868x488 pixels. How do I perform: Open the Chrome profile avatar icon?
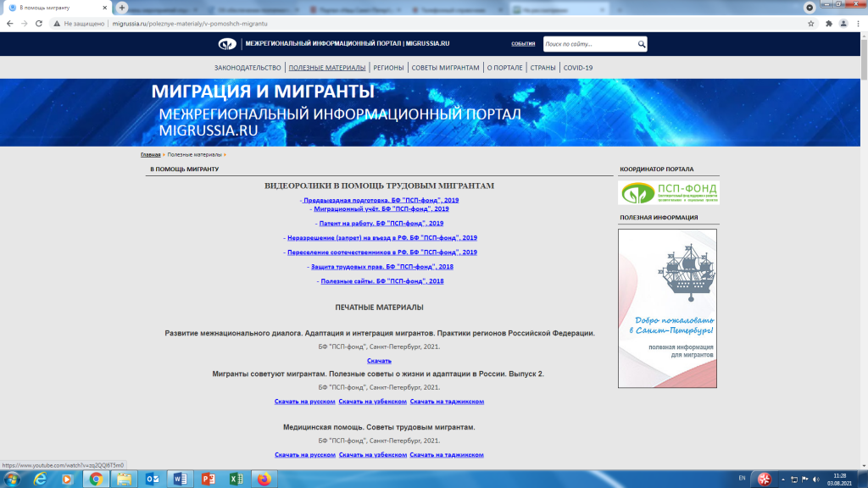tap(843, 24)
